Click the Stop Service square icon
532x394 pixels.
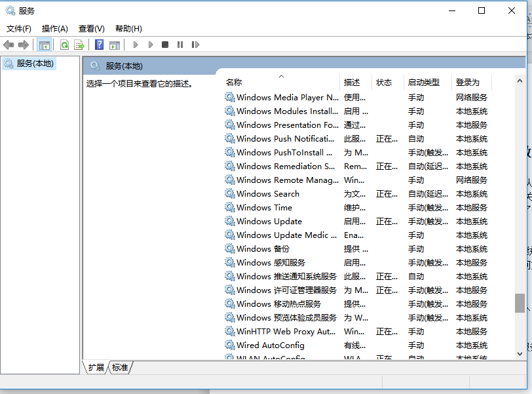165,45
